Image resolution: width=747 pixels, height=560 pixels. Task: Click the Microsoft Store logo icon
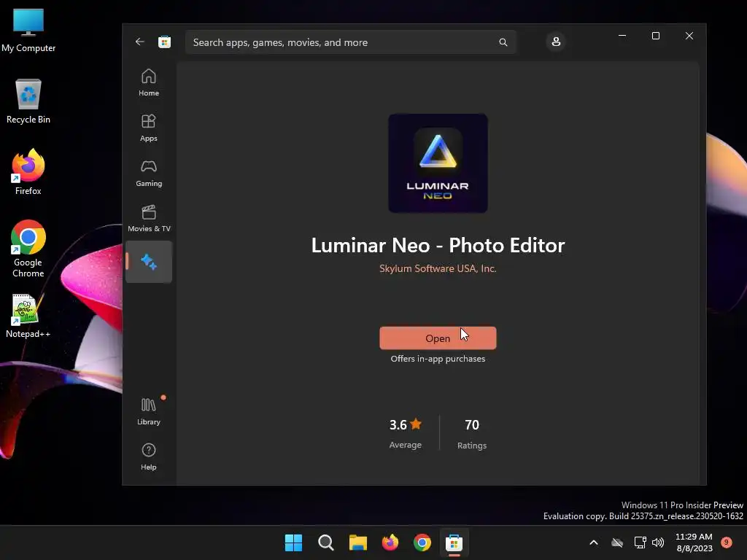[164, 42]
